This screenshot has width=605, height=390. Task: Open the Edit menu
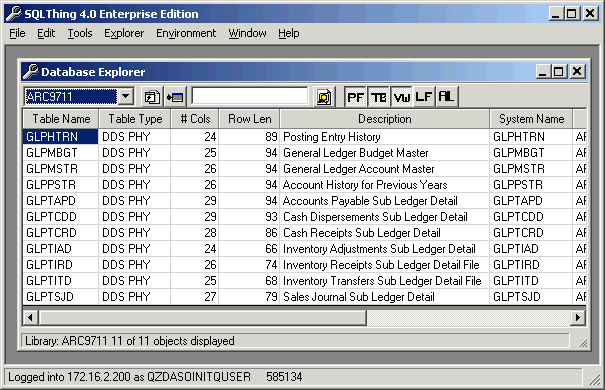[x=46, y=34]
